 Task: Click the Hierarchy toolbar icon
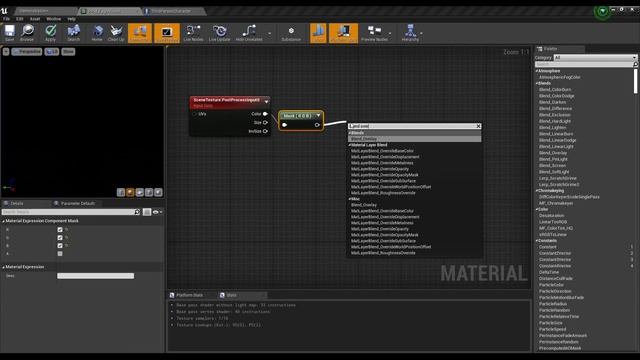[410, 33]
